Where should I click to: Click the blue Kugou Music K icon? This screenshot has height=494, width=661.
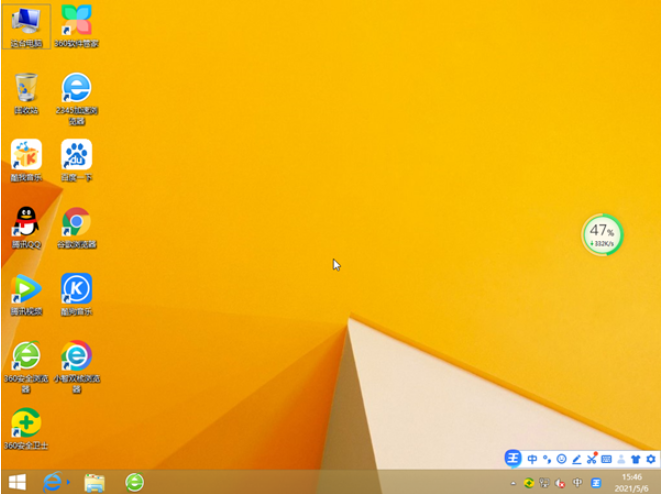click(x=76, y=289)
